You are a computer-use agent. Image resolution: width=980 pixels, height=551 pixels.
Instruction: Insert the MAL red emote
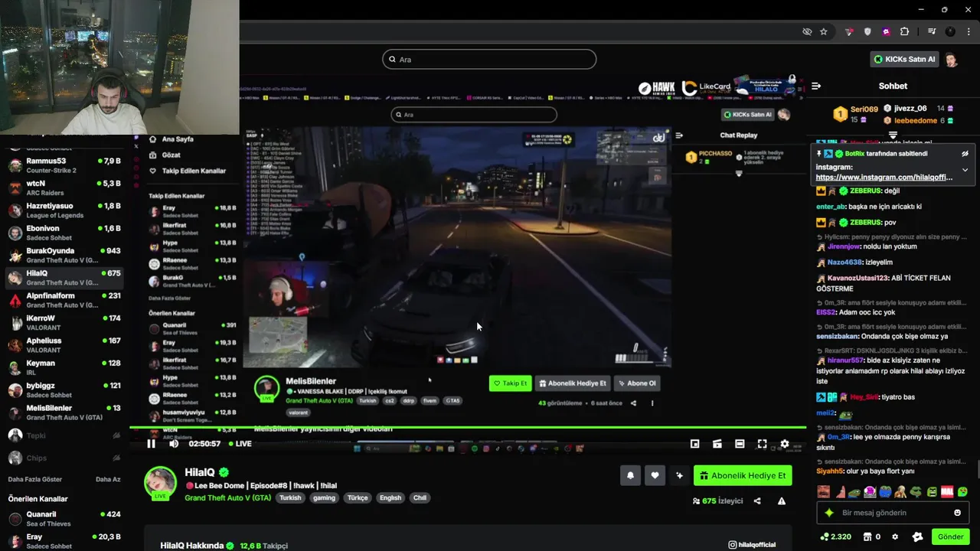pos(947,492)
